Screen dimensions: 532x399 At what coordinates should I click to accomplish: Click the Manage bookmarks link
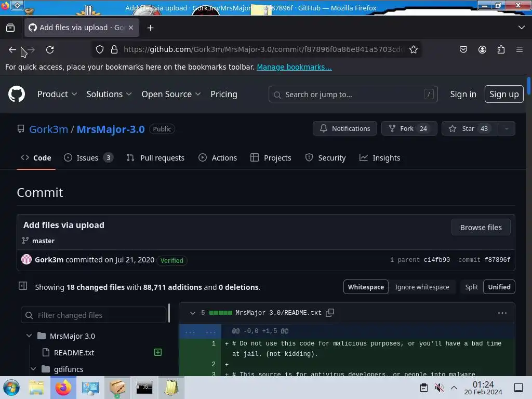tap(294, 67)
